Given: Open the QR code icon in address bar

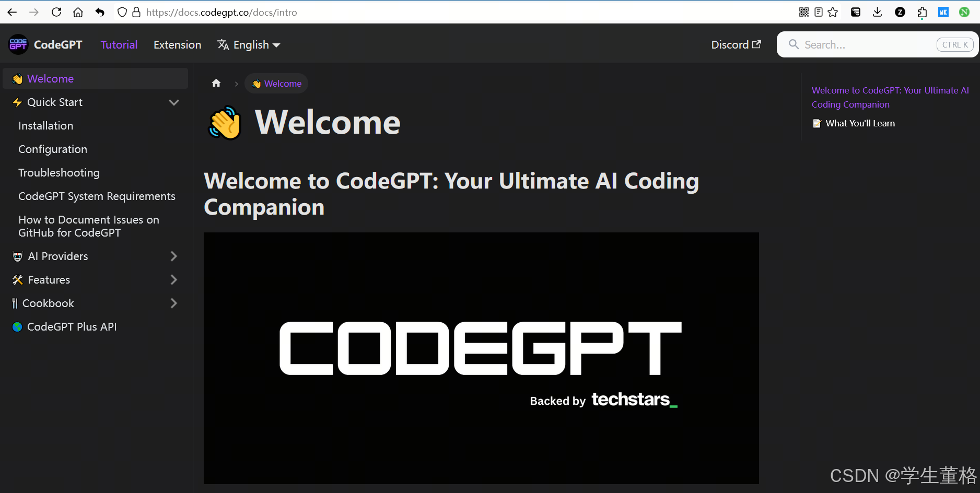Looking at the screenshot, I should coord(804,12).
